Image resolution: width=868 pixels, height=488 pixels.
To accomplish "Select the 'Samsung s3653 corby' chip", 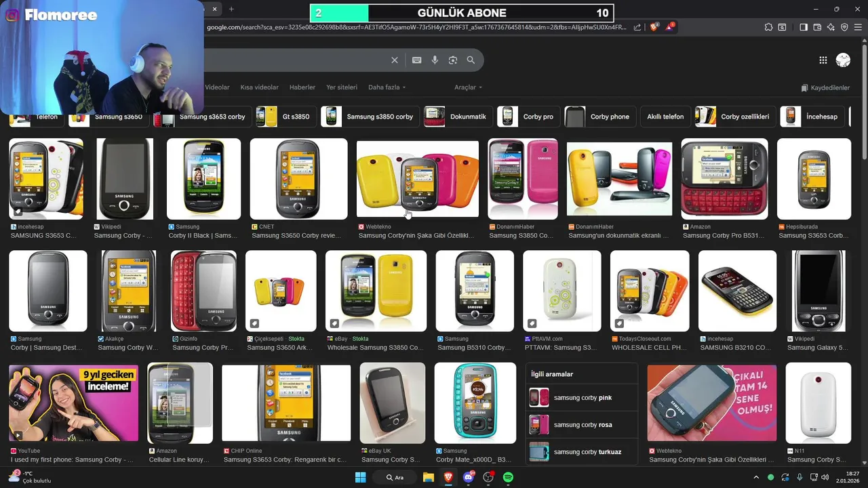I will [x=202, y=117].
